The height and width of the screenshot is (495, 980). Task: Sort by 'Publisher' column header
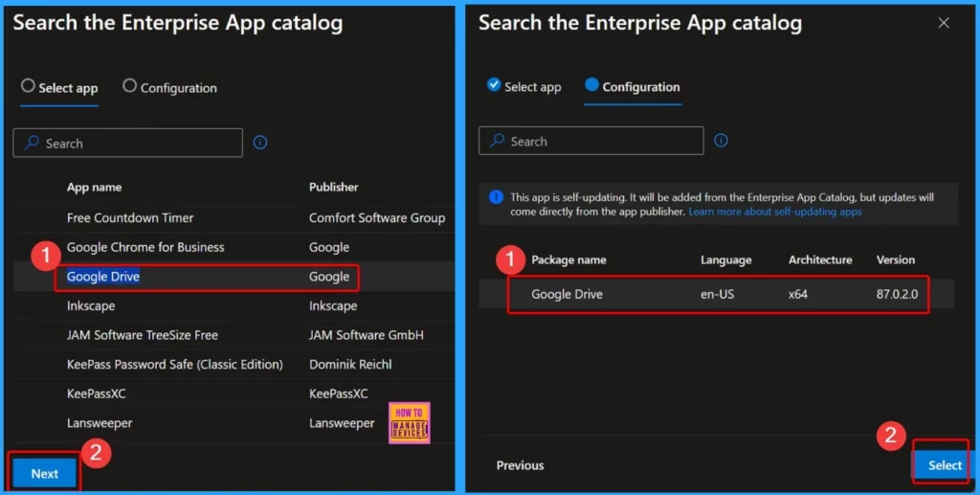point(334,187)
